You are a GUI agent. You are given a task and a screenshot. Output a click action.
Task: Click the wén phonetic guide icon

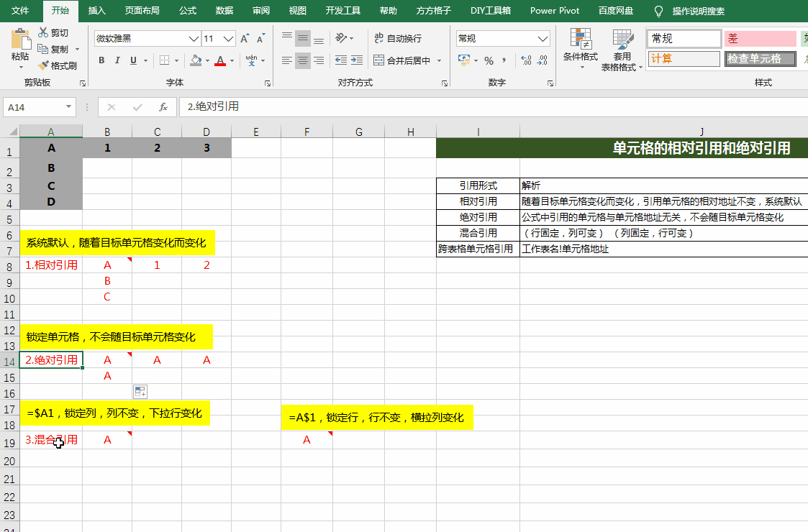click(252, 61)
